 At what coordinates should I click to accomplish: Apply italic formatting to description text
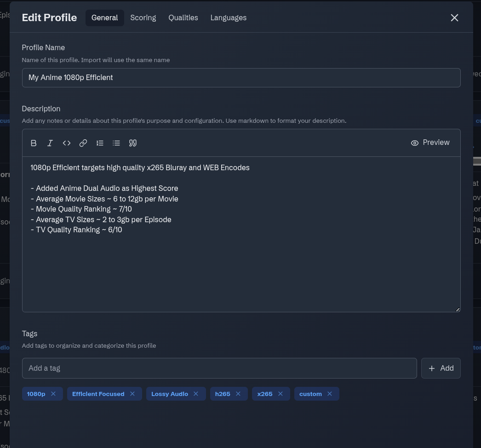pos(50,143)
